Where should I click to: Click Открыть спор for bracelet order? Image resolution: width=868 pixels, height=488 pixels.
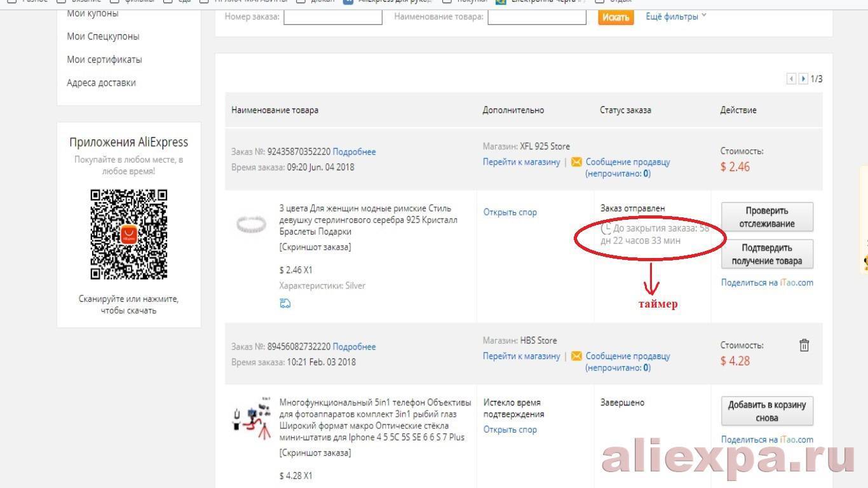(510, 212)
